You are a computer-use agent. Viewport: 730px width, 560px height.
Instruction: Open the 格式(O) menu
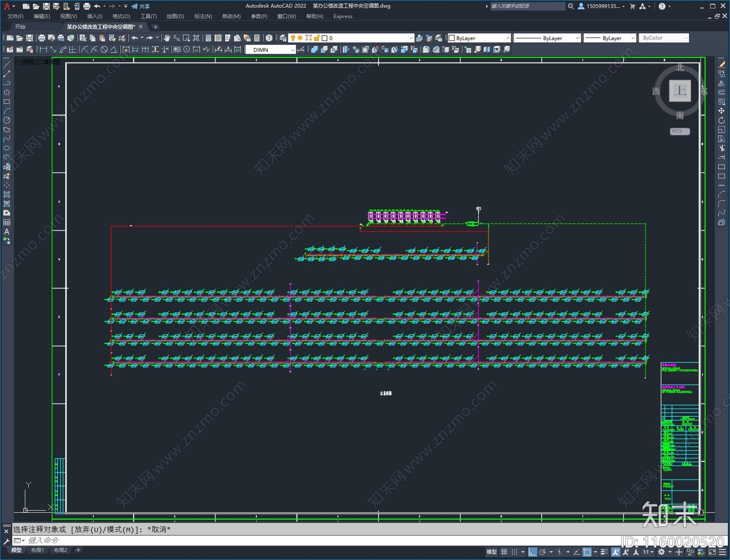point(121,16)
